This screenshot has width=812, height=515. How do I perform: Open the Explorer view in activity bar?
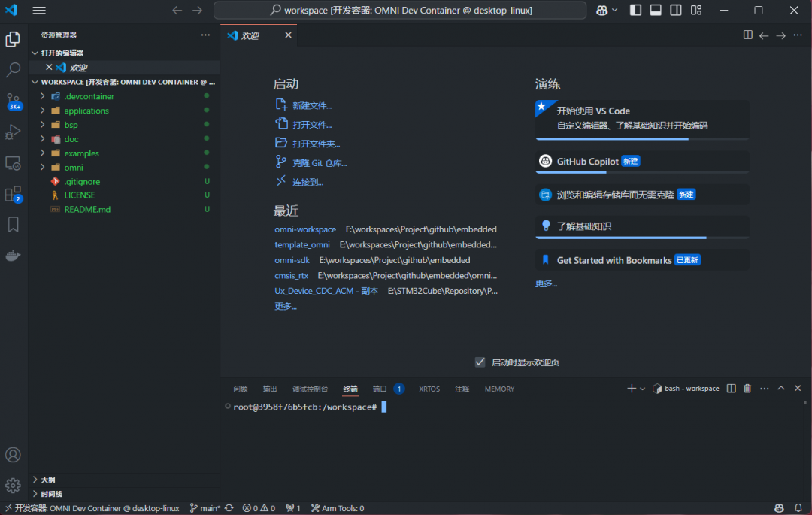[13, 39]
